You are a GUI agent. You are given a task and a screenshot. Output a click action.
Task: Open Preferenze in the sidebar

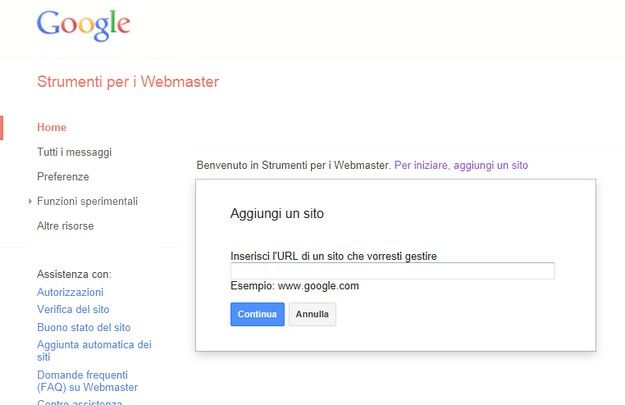pyautogui.click(x=63, y=177)
